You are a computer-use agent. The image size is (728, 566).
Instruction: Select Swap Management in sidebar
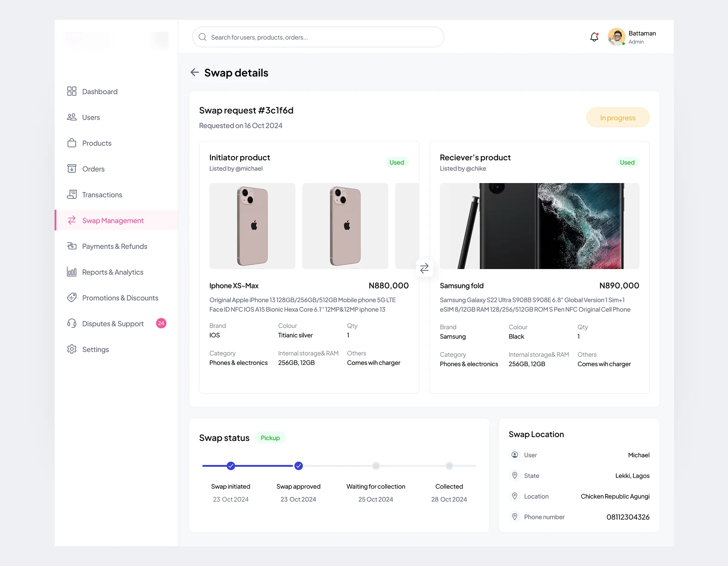pos(117,220)
